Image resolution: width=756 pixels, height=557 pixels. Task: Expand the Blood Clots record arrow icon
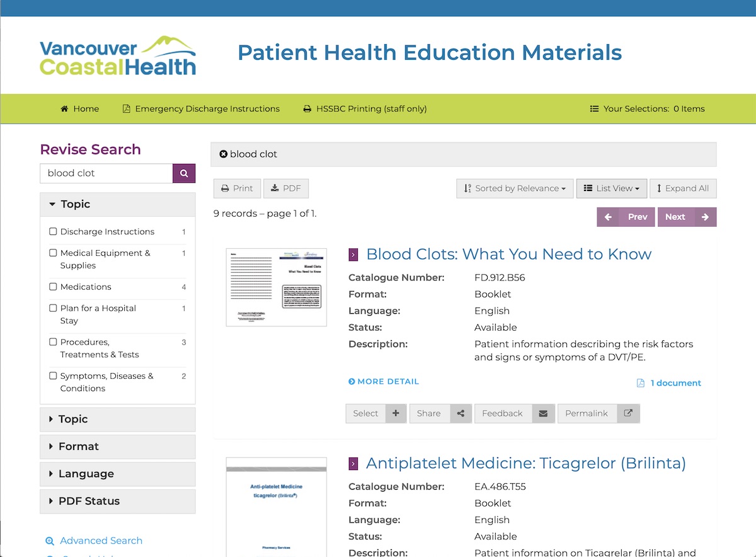coord(353,255)
